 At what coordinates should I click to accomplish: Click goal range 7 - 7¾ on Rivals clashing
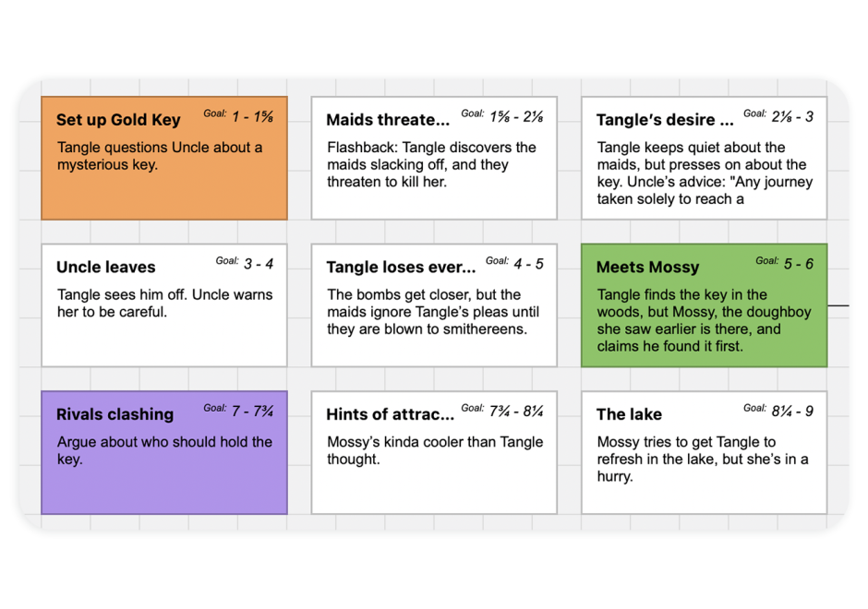click(x=252, y=411)
